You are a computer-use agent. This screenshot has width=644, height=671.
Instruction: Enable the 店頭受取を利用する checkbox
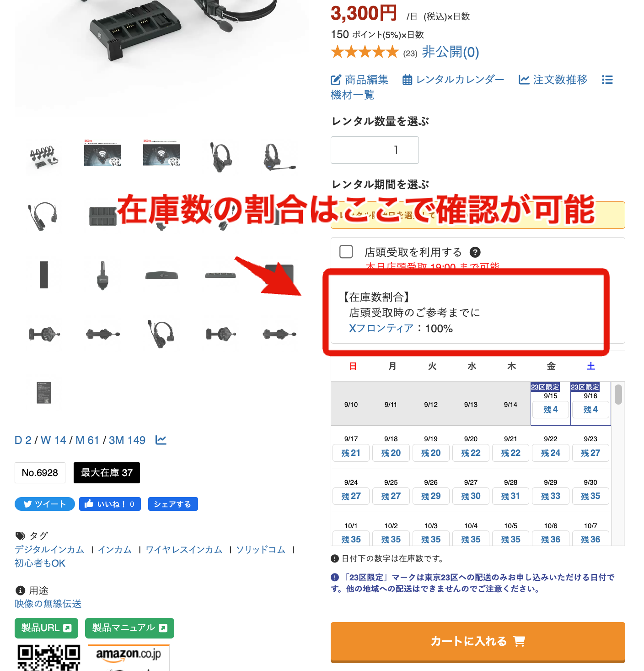346,252
